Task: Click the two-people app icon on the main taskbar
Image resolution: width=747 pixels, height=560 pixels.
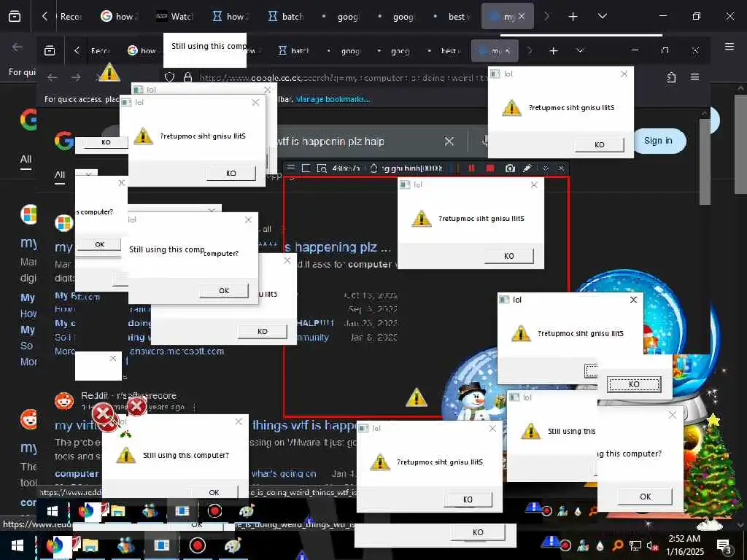Action: pyautogui.click(x=126, y=545)
